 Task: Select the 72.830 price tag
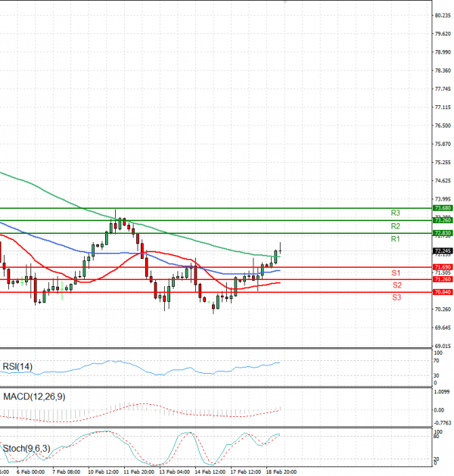(443, 233)
